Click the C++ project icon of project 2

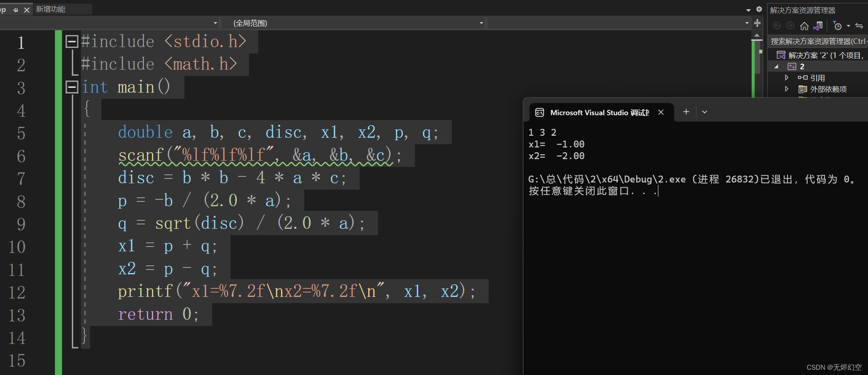pyautogui.click(x=792, y=66)
